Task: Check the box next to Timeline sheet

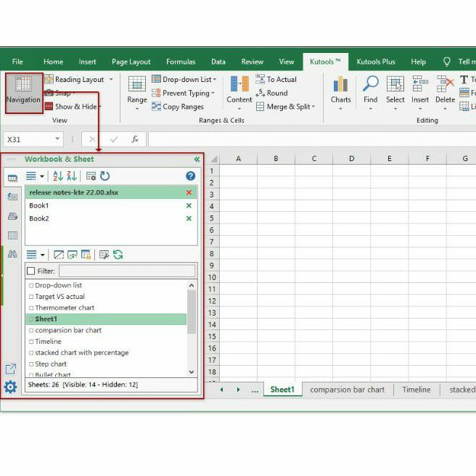Action: (x=31, y=342)
